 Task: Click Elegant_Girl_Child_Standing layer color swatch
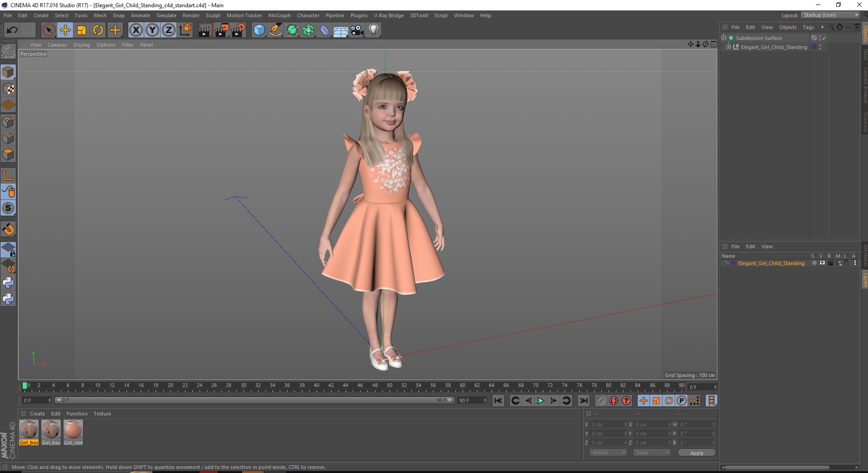pyautogui.click(x=733, y=263)
